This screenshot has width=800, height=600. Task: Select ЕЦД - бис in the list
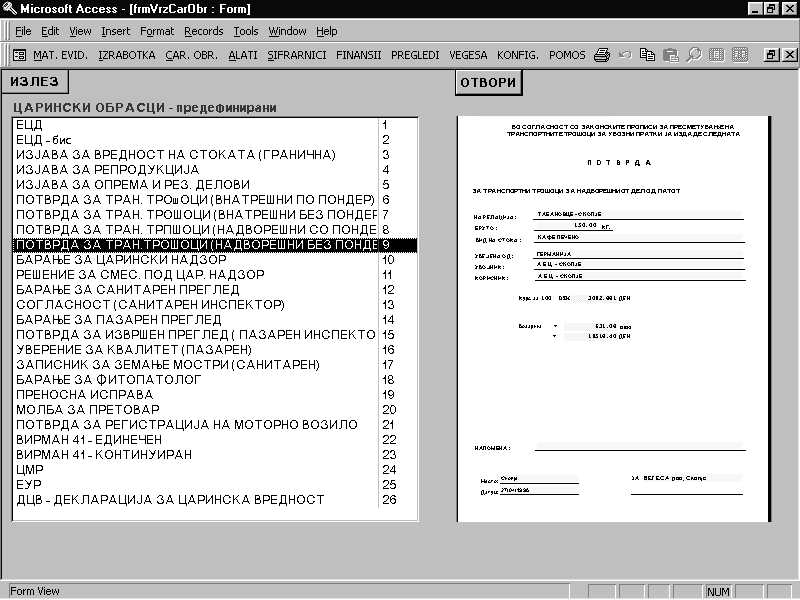pyautogui.click(x=48, y=140)
